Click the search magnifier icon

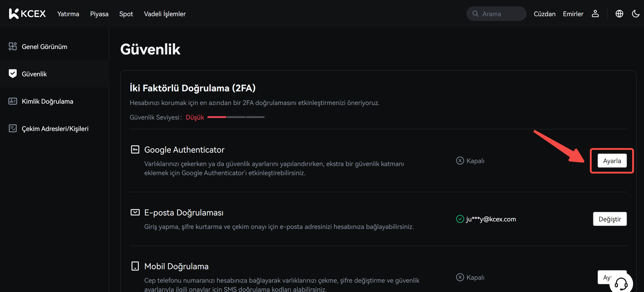tap(475, 13)
